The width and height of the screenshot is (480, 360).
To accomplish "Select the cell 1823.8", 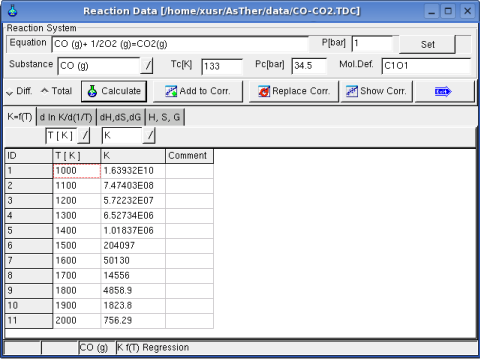I will click(x=133, y=306).
